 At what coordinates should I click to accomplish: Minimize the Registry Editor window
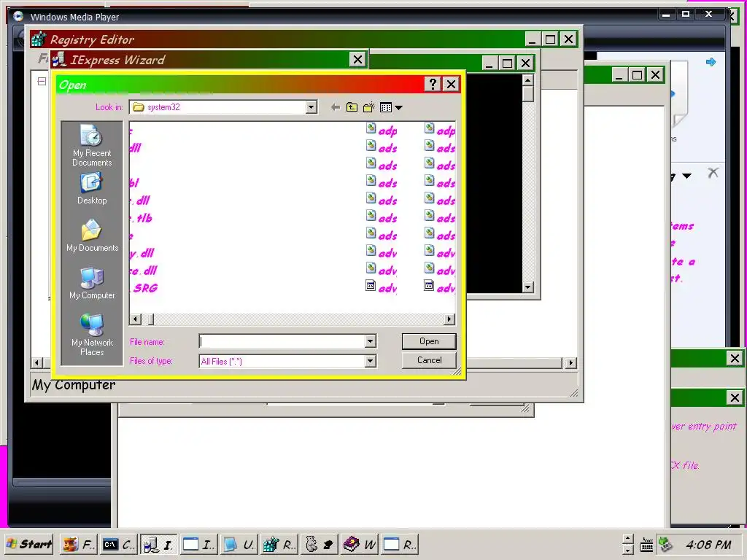point(533,39)
